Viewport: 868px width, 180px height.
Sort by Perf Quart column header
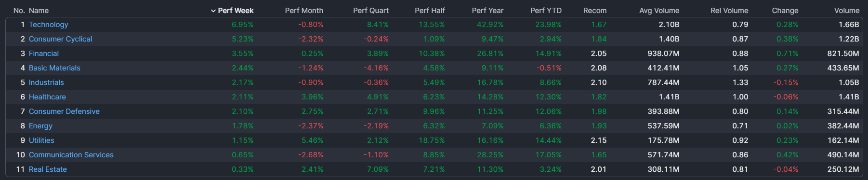click(370, 11)
